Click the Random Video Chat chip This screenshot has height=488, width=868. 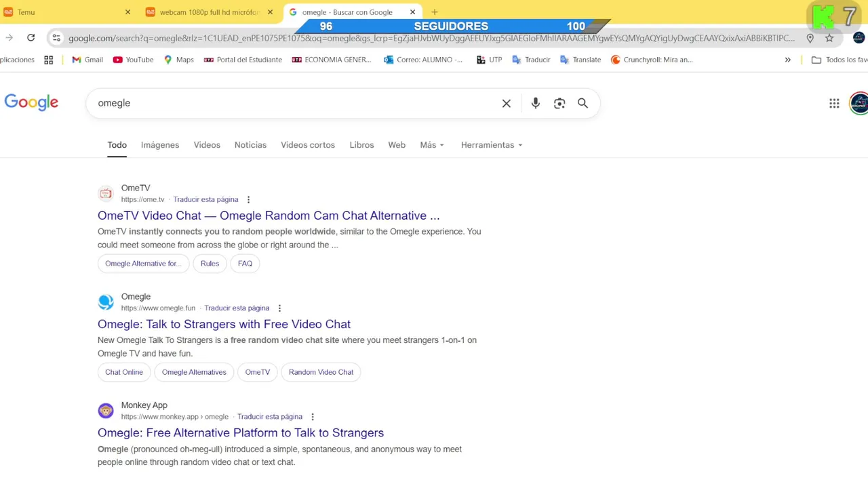[x=321, y=372]
